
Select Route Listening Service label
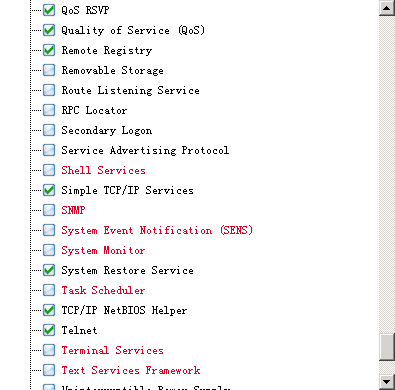tap(130, 90)
